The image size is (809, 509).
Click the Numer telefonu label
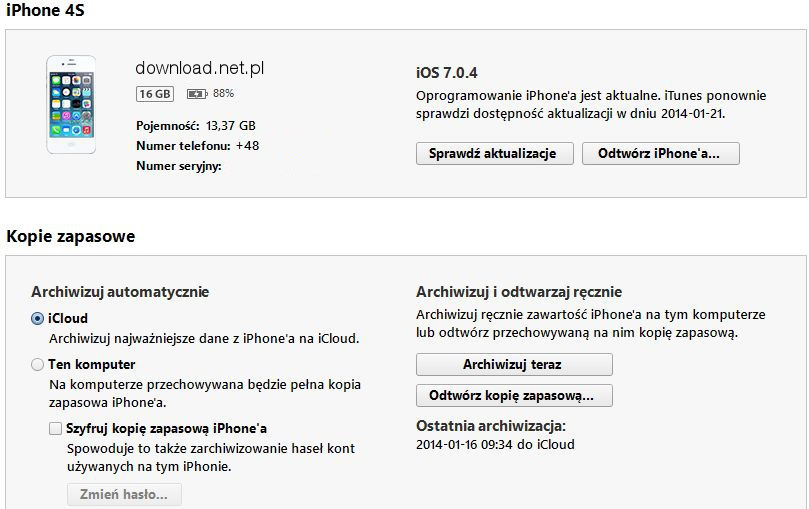coord(183,146)
